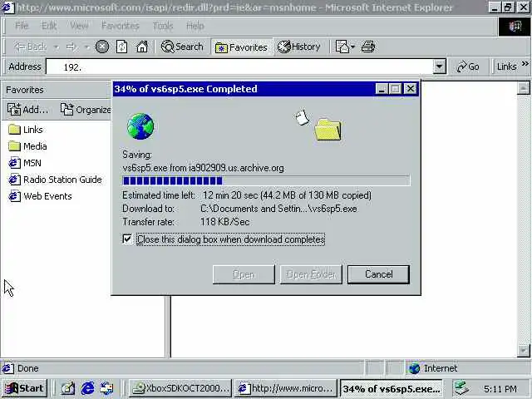532x399 pixels.
Task: Click the Stop toolbar icon
Action: (101, 47)
